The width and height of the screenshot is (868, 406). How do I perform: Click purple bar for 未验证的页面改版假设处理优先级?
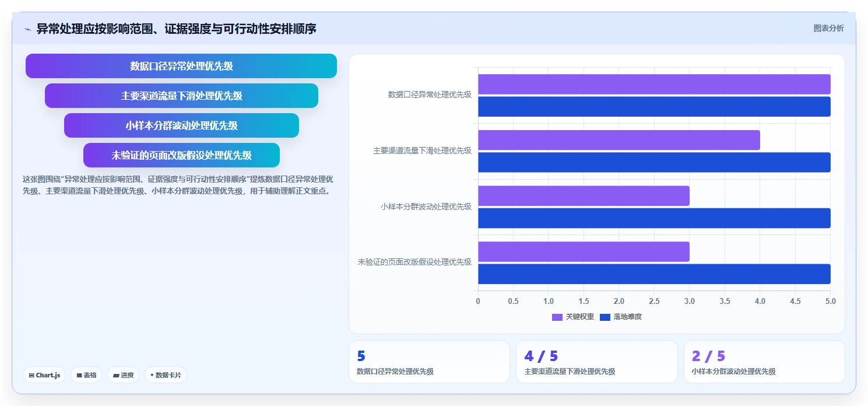584,251
